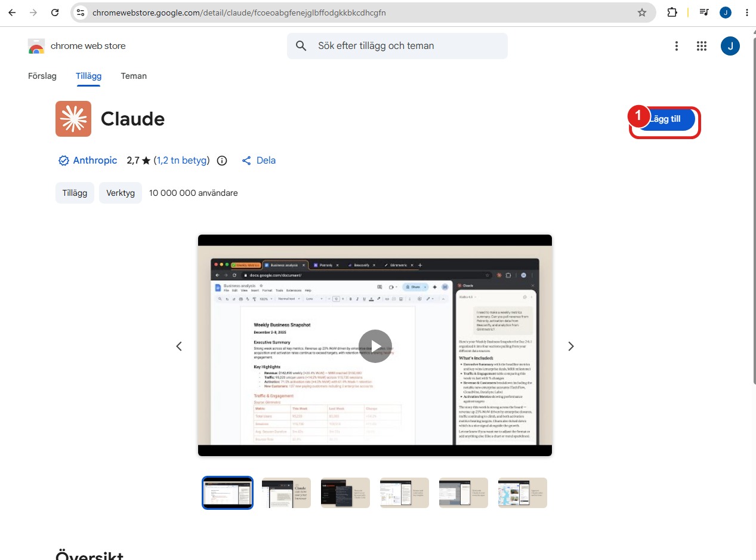This screenshot has width=756, height=560.
Task: Click the browser forward arrow
Action: coord(33,13)
